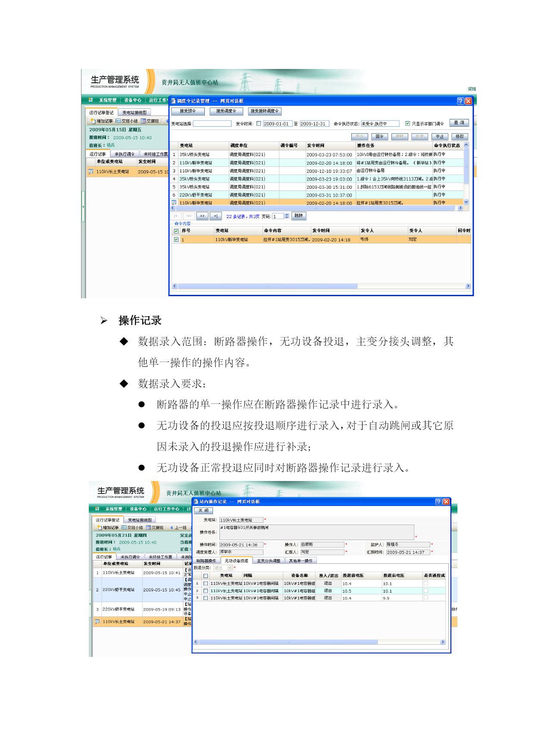
Task: Click the 命令执行状态 field showing 未受令,执行中
Action: point(380,124)
